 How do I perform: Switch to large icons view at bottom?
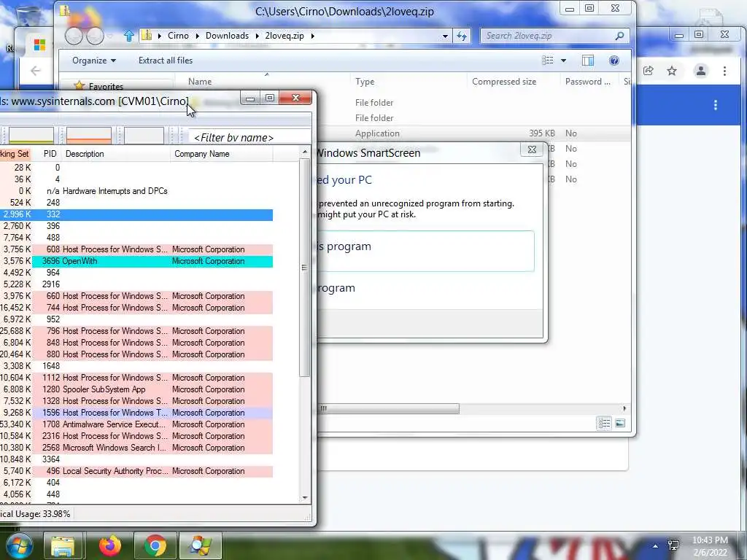click(x=620, y=423)
